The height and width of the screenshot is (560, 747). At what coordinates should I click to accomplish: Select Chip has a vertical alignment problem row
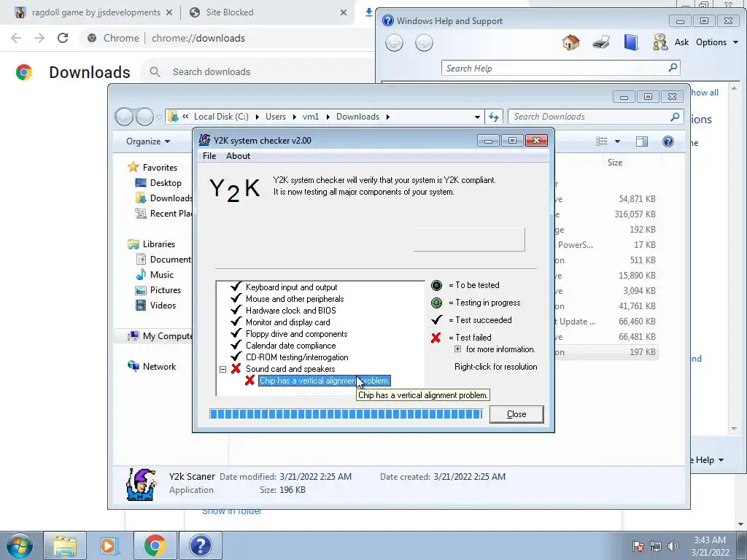(x=324, y=381)
